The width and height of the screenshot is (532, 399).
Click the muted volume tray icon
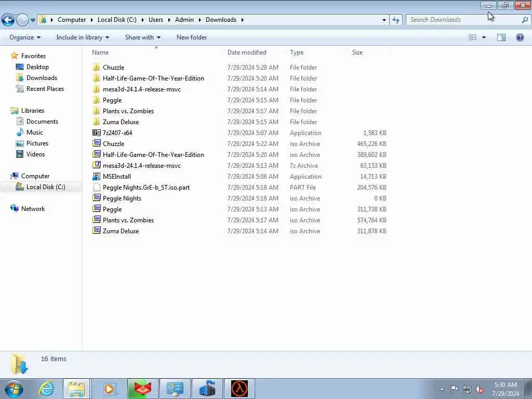pos(480,389)
